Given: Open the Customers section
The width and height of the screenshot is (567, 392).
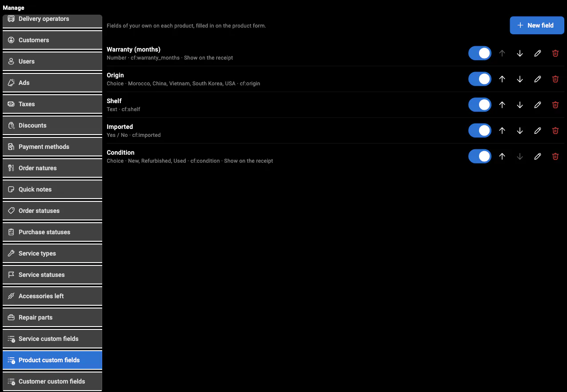Looking at the screenshot, I should pos(52,40).
